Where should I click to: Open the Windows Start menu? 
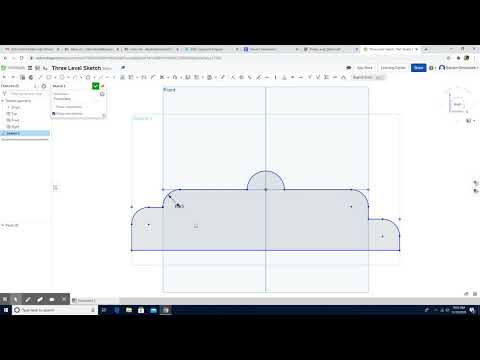coord(6,310)
